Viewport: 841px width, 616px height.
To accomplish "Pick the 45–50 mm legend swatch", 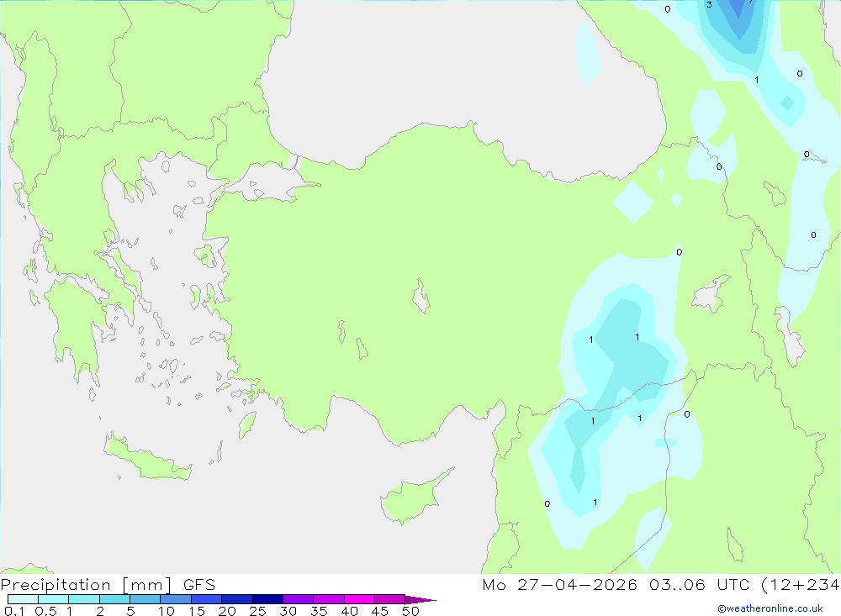I will click(x=390, y=599).
